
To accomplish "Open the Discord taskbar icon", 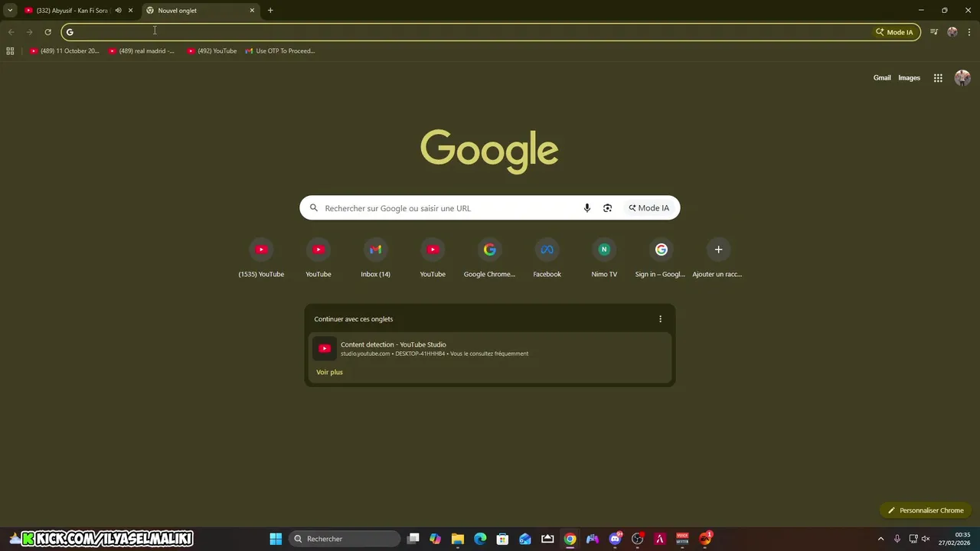I will pos(615,539).
